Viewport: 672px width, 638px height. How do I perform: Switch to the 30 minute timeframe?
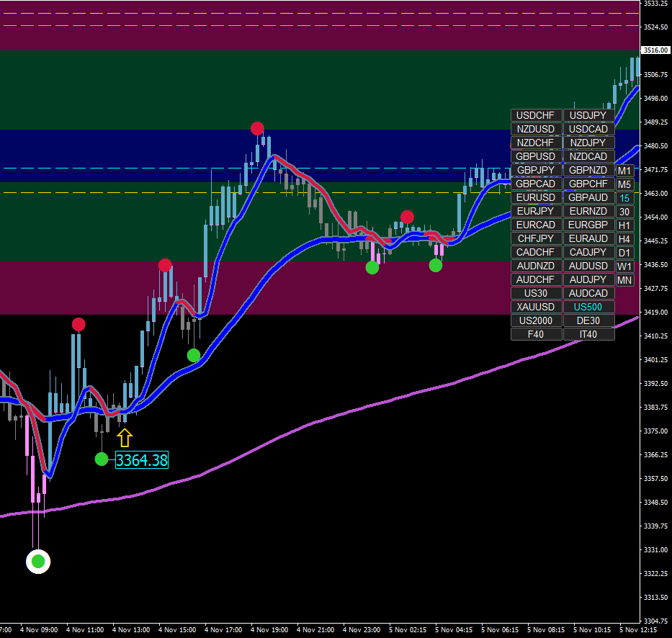624,212
